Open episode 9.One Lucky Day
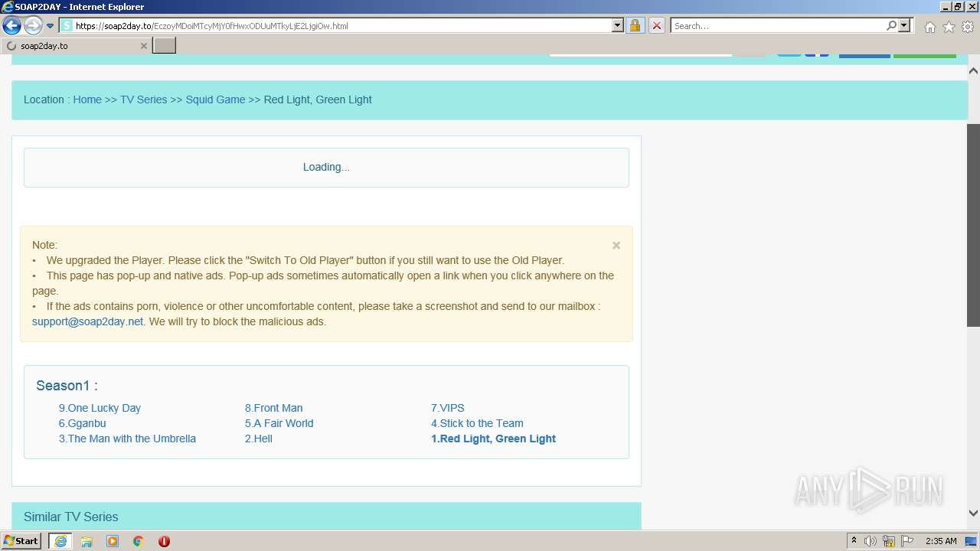 click(100, 408)
